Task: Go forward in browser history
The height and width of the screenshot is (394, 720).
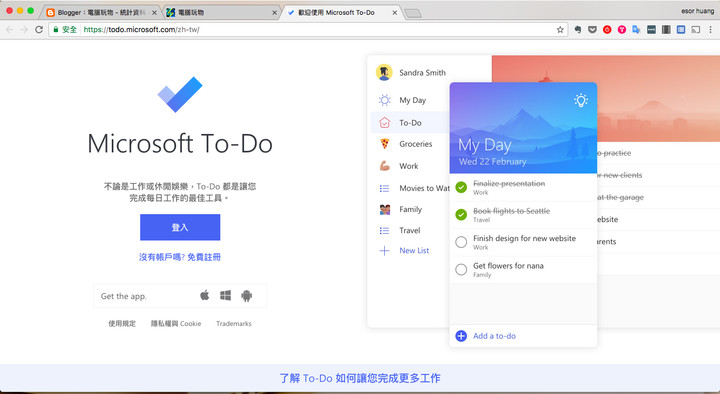Action: pyautogui.click(x=24, y=29)
